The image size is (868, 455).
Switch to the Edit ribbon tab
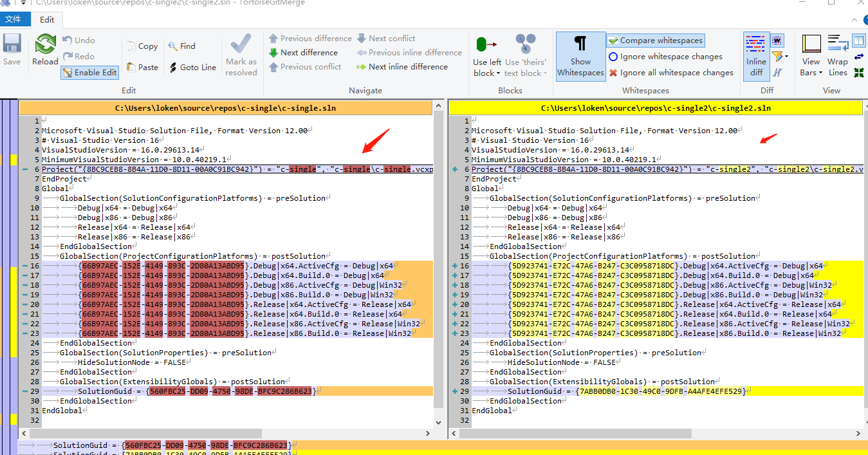click(x=47, y=19)
